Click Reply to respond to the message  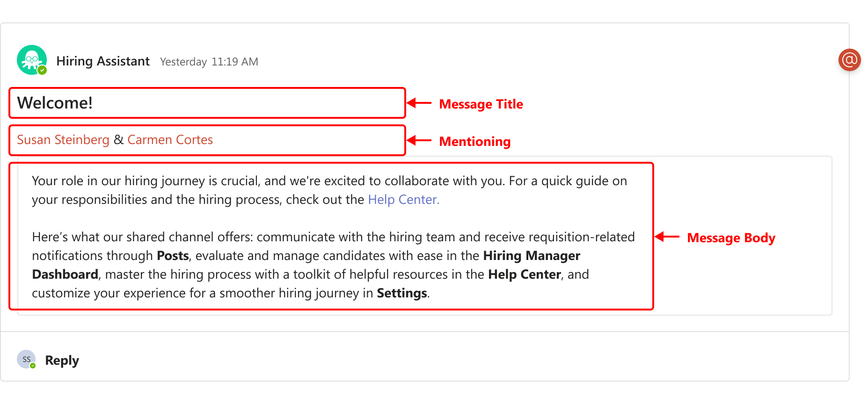pyautogui.click(x=62, y=361)
